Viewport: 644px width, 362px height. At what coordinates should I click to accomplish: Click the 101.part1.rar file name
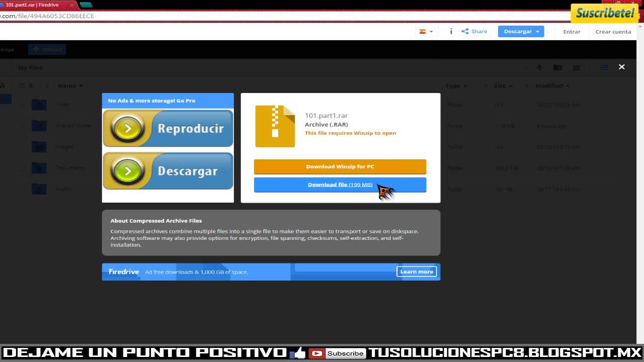[326, 116]
